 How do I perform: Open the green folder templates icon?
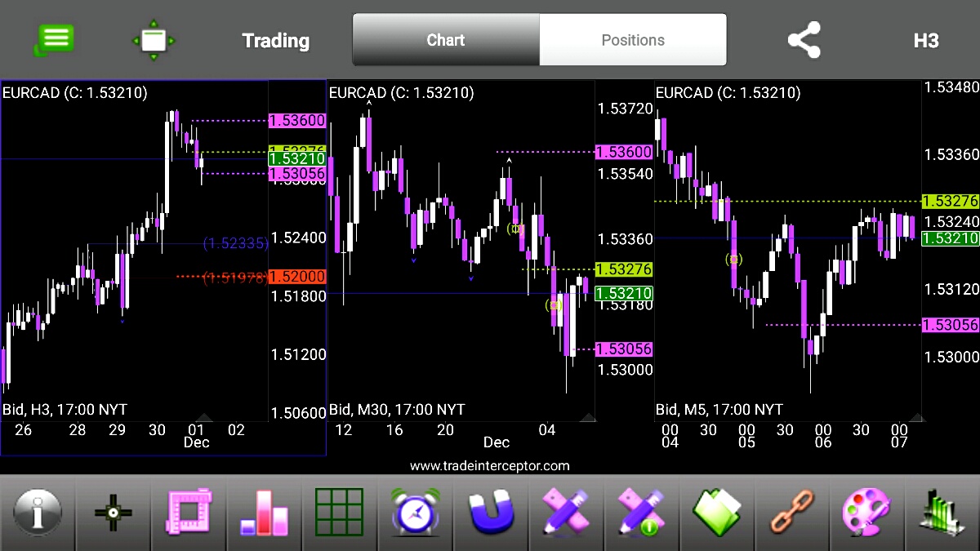pos(716,513)
